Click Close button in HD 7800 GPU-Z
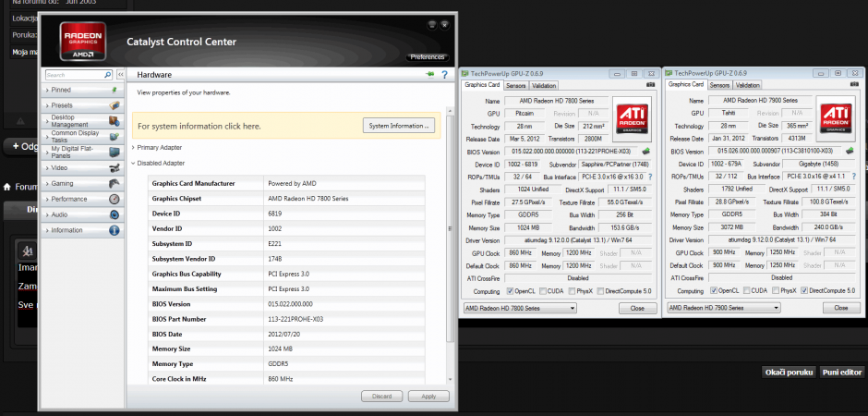The width and height of the screenshot is (868, 416). tap(638, 308)
